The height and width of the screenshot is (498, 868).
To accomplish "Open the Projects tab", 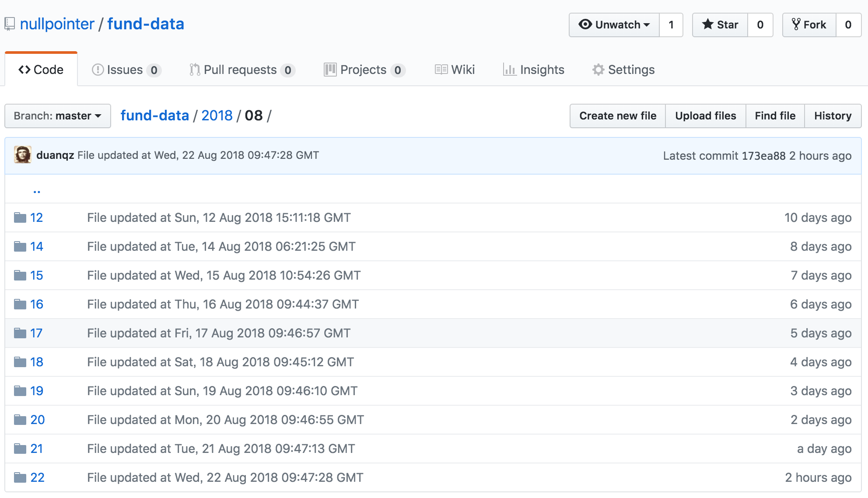I will pyautogui.click(x=364, y=70).
